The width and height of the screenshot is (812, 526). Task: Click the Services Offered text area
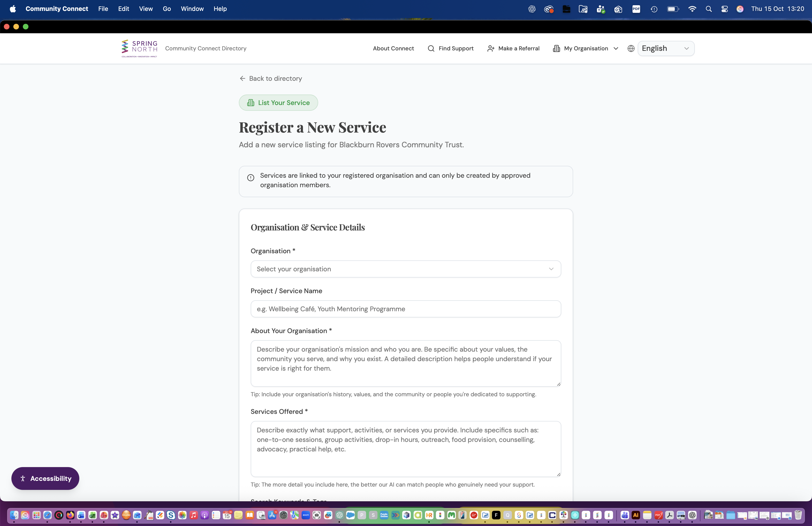[x=406, y=449]
